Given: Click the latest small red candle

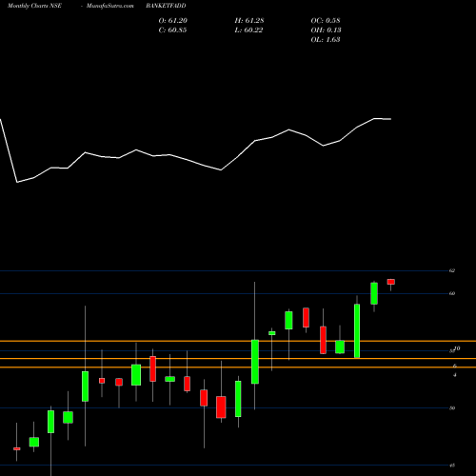Looking at the screenshot, I should (391, 282).
